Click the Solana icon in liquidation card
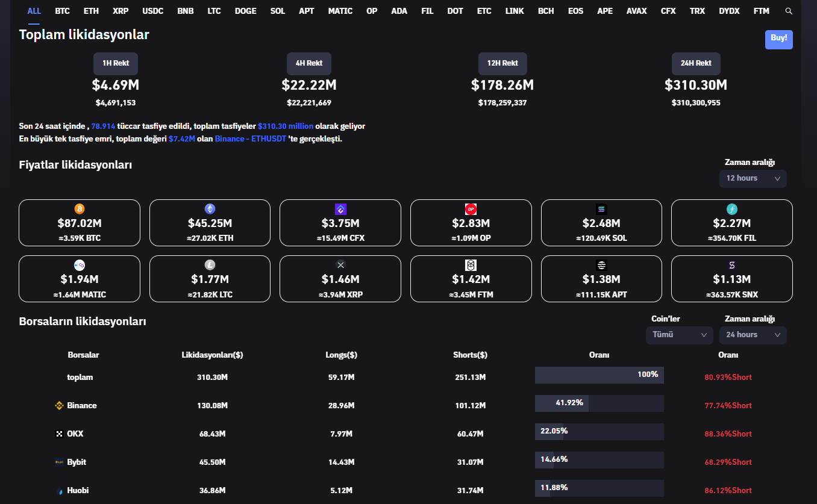Screen dimensions: 817x504 [x=601, y=209]
